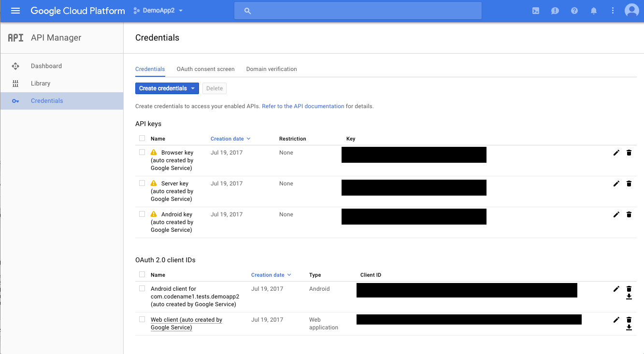Open the API documentation link

click(x=303, y=106)
